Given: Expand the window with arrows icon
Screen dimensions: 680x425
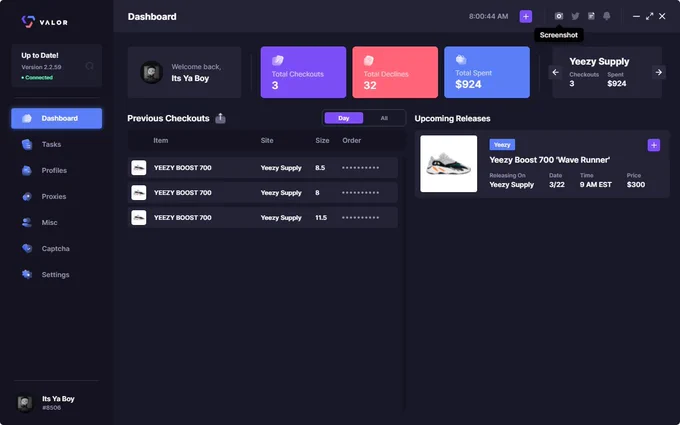Looking at the screenshot, I should coord(649,16).
